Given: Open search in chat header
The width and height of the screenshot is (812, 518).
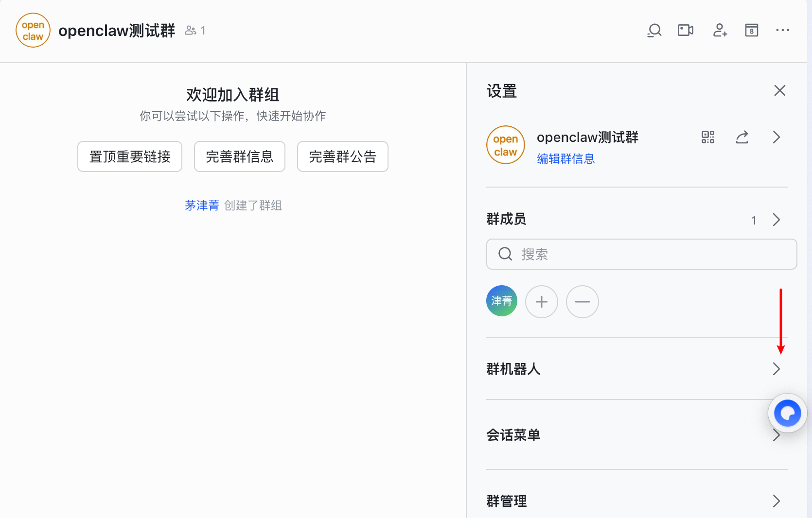Looking at the screenshot, I should [654, 31].
